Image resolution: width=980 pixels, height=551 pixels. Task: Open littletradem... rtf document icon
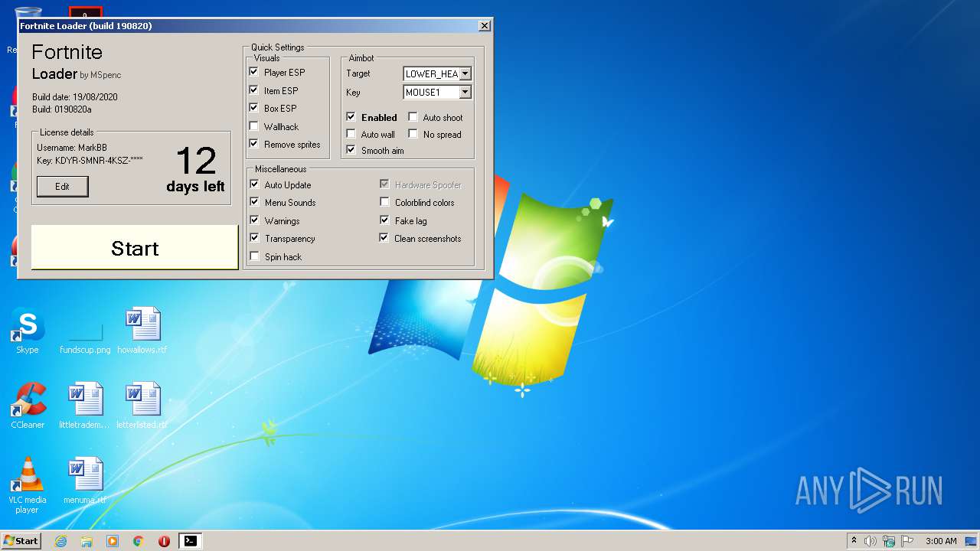85,406
